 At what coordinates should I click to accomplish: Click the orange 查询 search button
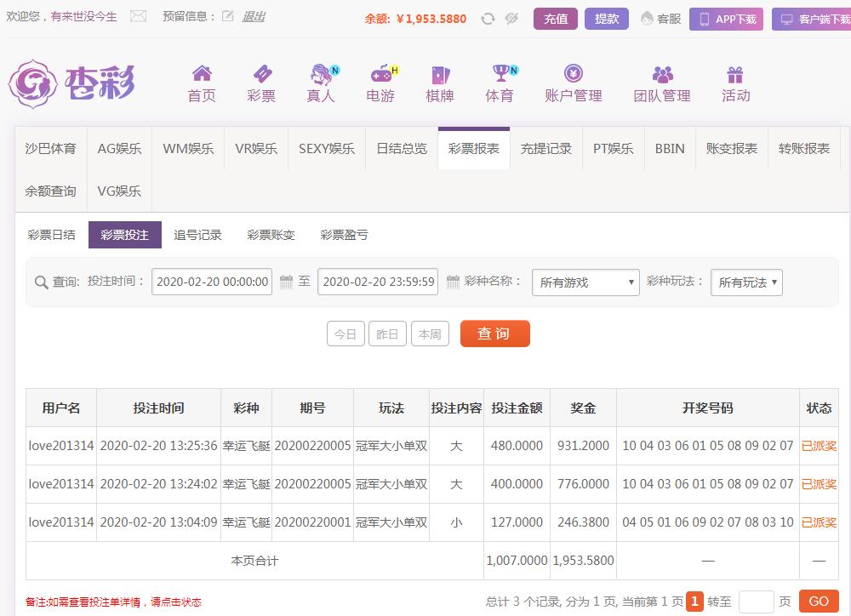click(x=494, y=334)
